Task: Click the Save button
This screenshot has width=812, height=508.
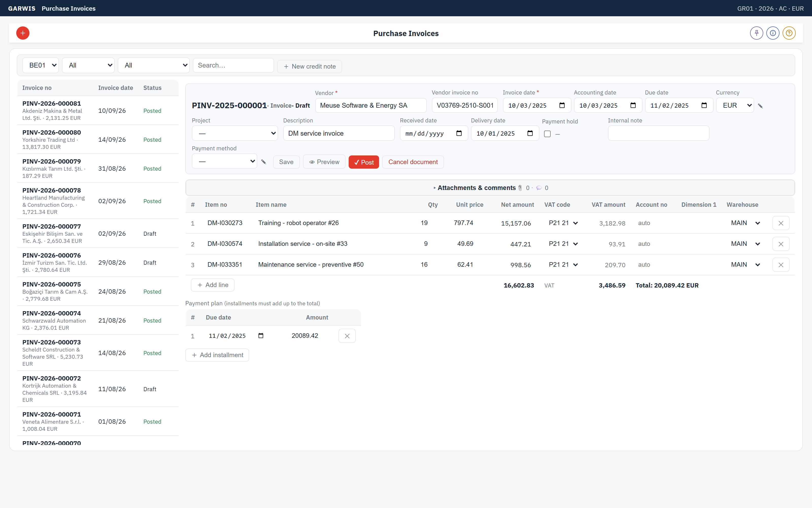Action: [x=286, y=162]
